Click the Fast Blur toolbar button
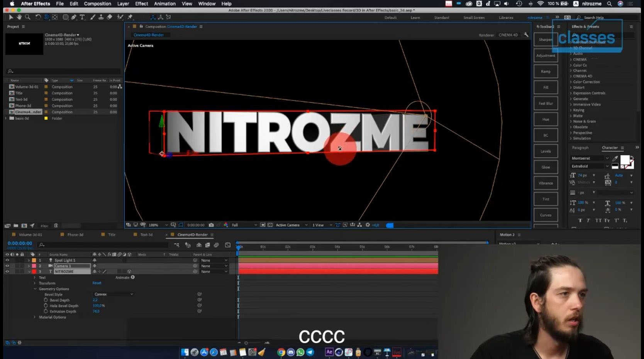 (546, 104)
